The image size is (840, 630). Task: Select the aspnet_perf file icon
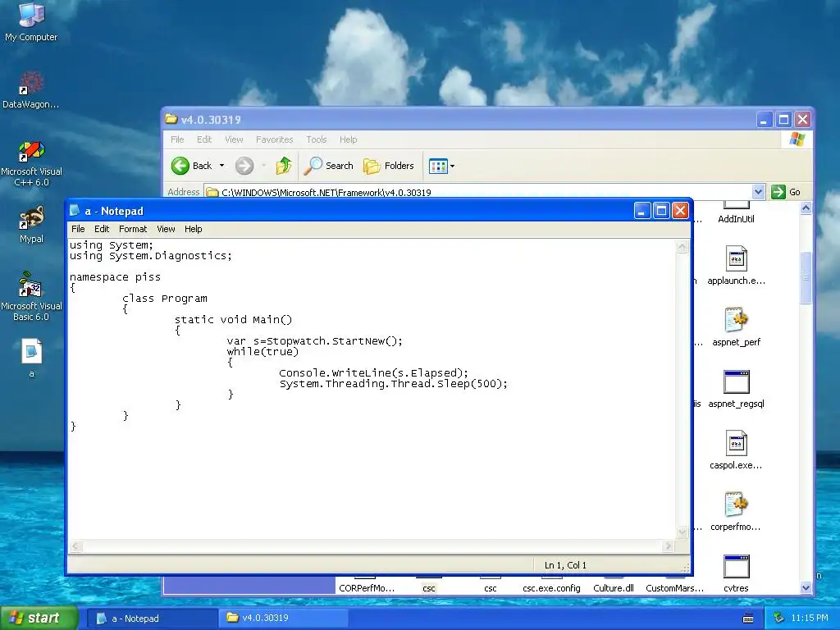[x=736, y=326]
